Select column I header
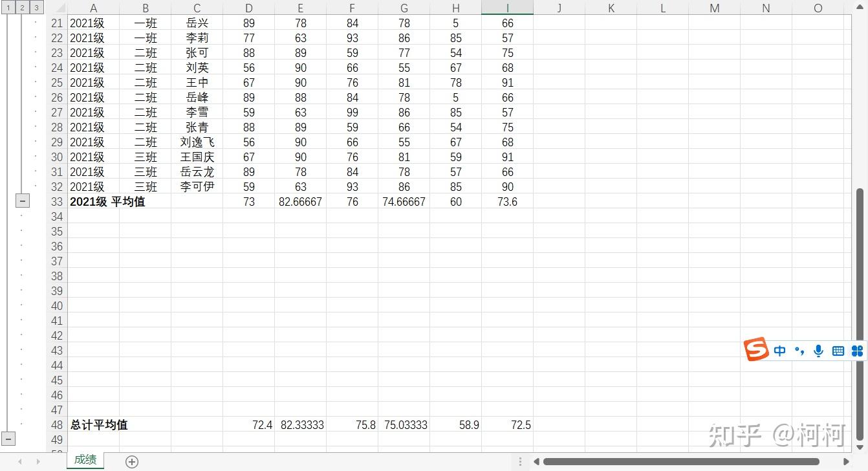Screen dimensions: 868x471 point(508,8)
